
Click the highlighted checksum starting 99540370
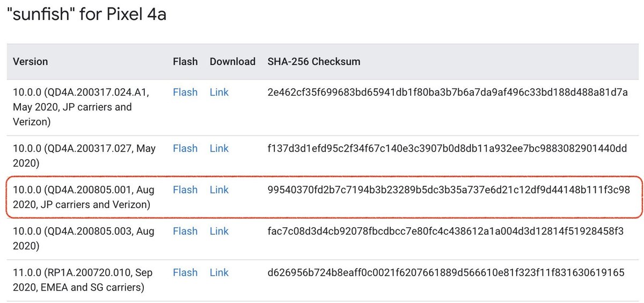tap(448, 190)
